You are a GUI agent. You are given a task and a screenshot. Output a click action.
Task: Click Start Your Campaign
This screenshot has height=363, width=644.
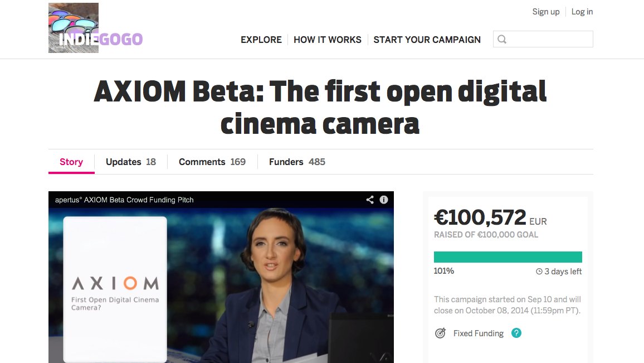point(427,40)
